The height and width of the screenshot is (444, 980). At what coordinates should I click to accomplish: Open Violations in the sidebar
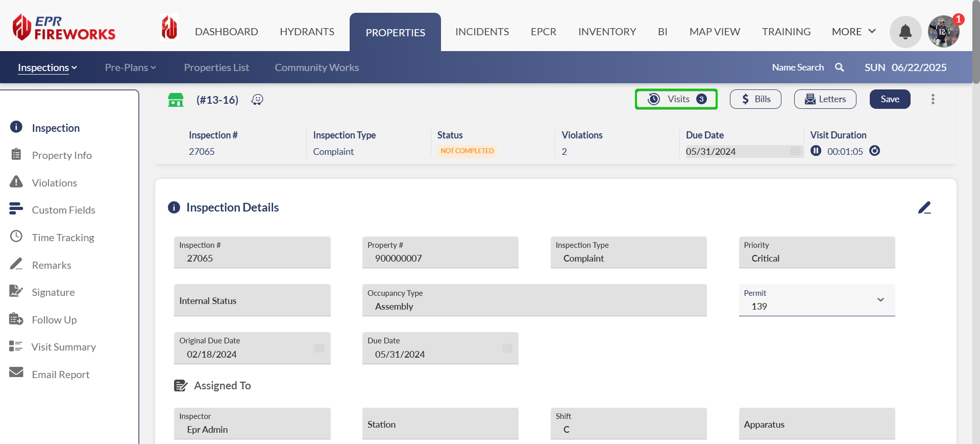pos(54,183)
